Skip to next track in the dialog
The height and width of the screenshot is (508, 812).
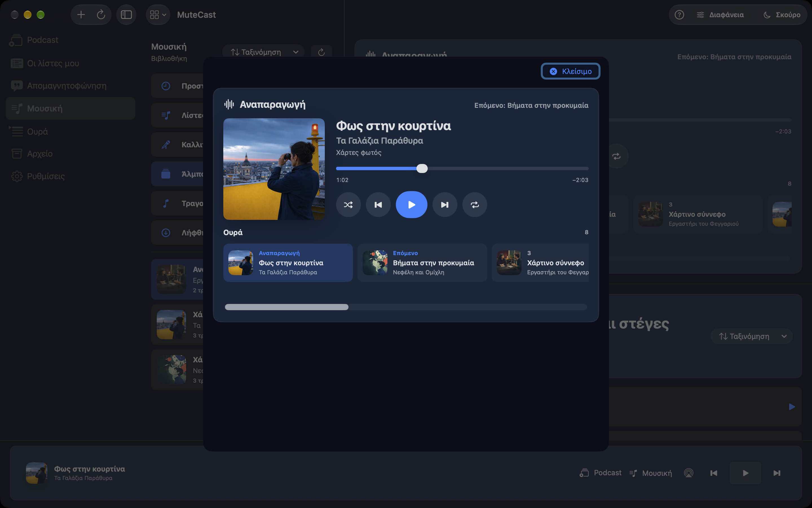point(445,205)
